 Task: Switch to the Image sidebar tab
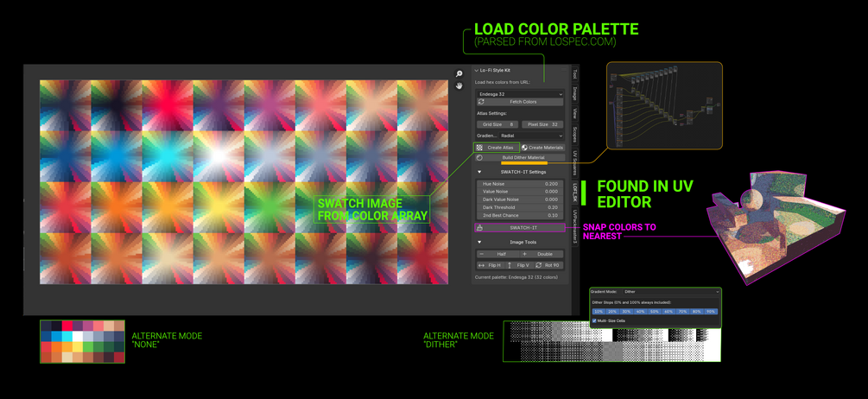click(575, 94)
